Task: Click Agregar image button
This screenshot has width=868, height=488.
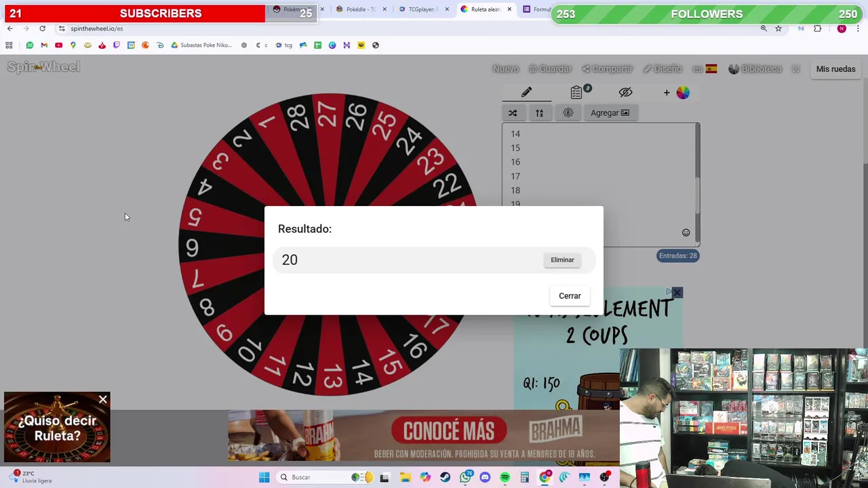Action: click(610, 113)
